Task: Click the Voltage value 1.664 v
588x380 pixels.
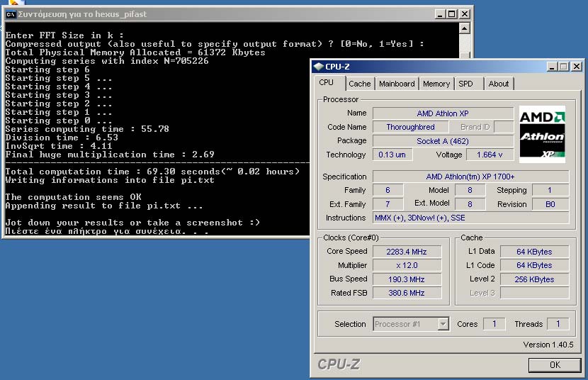Action: click(x=490, y=155)
